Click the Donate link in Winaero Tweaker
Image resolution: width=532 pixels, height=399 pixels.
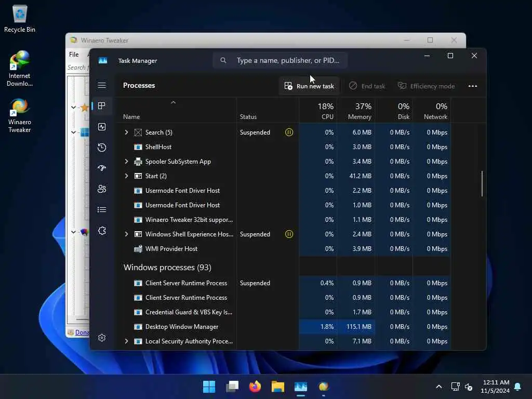point(82,332)
